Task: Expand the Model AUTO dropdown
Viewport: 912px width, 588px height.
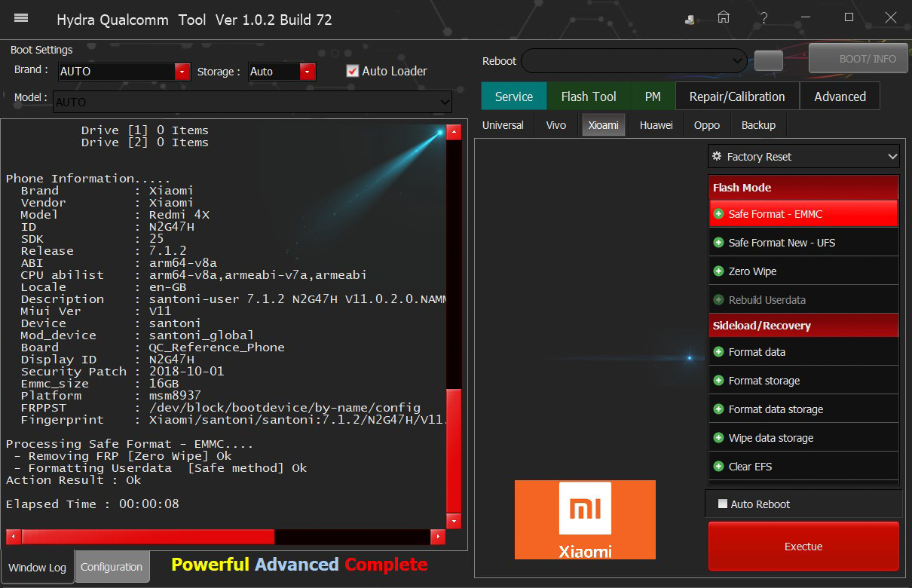Action: 252,102
